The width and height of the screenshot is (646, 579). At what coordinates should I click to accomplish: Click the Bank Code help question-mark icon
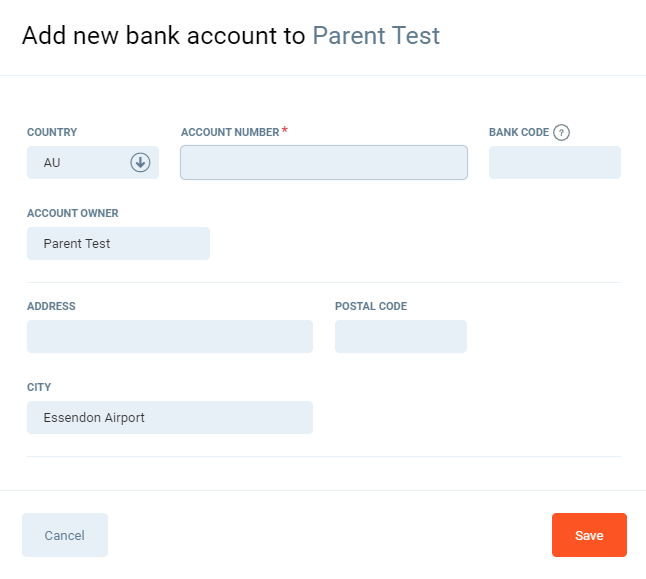point(561,132)
